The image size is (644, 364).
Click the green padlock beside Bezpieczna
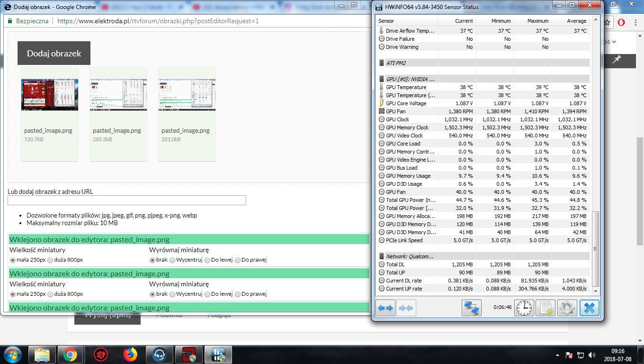pos(9,21)
